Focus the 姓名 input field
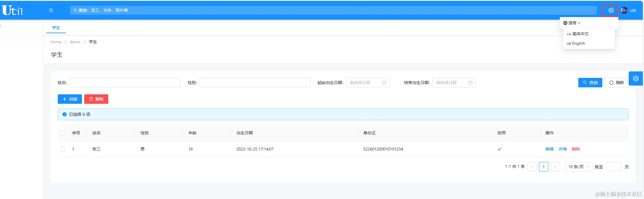This screenshot has height=199, width=644. click(125, 83)
